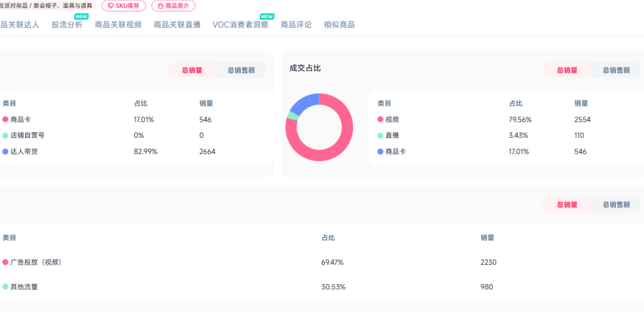The height and width of the screenshot is (315, 644).
Task: Click the pink dot beside 视频
Action: (x=380, y=119)
